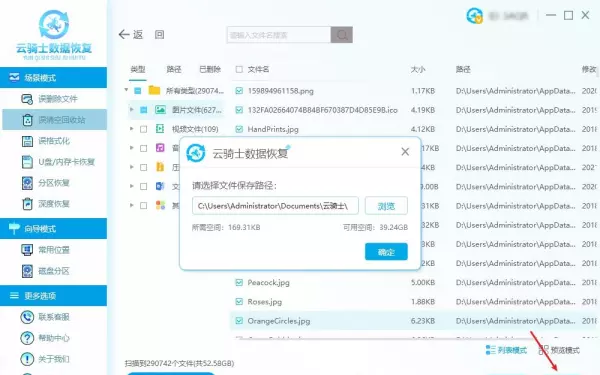Switch to the 类型 tab

click(x=138, y=69)
